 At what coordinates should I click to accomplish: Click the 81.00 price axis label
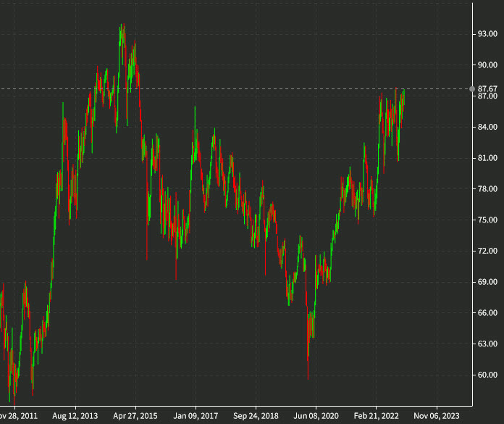point(487,158)
